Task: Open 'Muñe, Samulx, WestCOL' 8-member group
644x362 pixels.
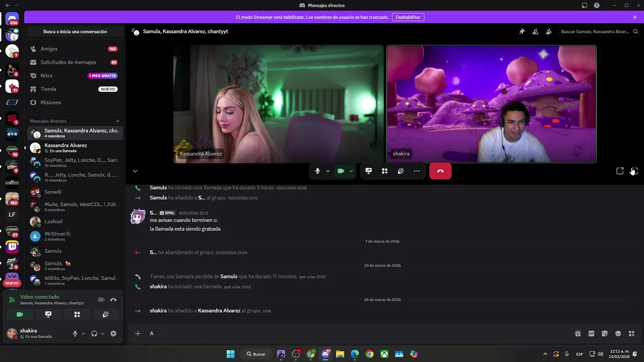Action: 74,207
